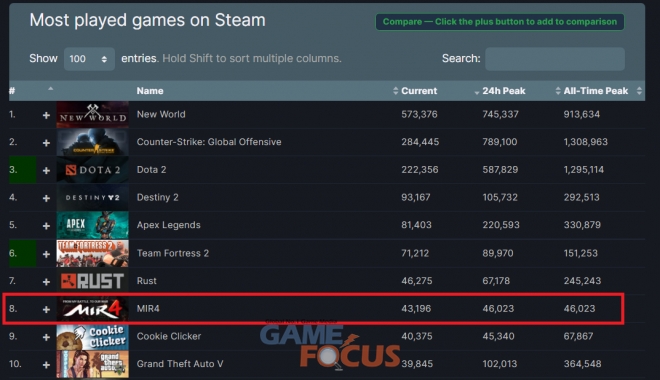660x380 pixels.
Task: Click the New World game thumbnail
Action: (x=93, y=114)
